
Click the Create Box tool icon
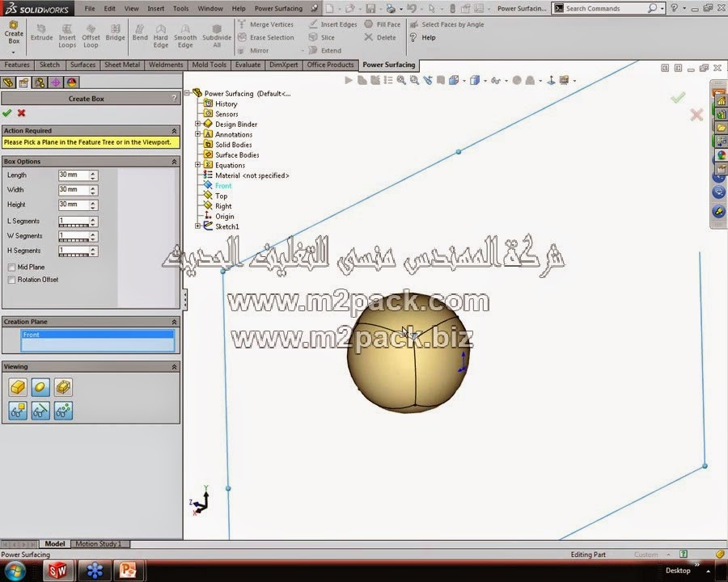tap(14, 32)
